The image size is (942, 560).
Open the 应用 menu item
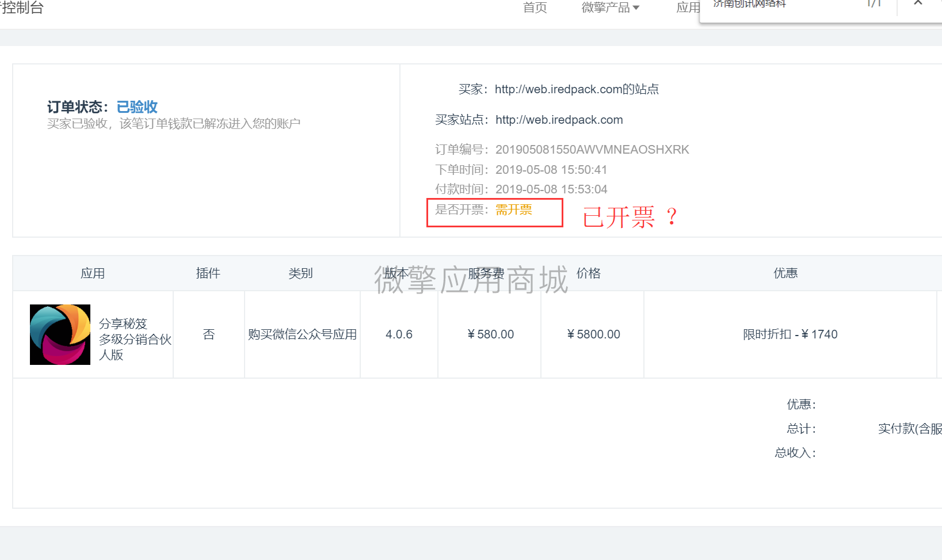click(688, 7)
